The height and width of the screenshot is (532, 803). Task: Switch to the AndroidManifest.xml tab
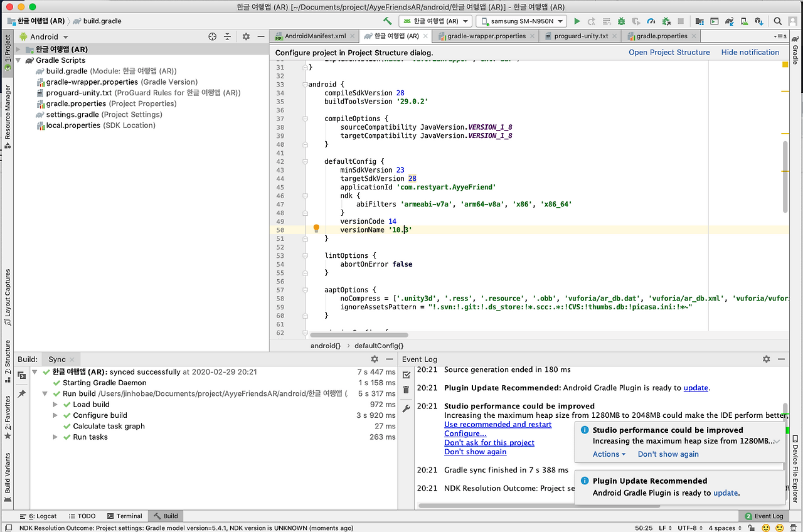[x=315, y=36]
